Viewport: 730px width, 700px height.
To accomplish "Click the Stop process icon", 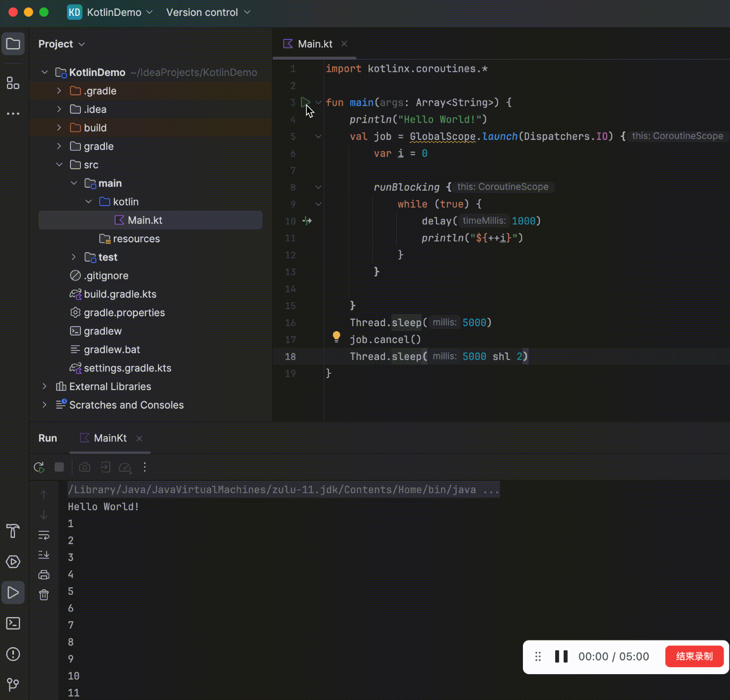I will coord(59,467).
